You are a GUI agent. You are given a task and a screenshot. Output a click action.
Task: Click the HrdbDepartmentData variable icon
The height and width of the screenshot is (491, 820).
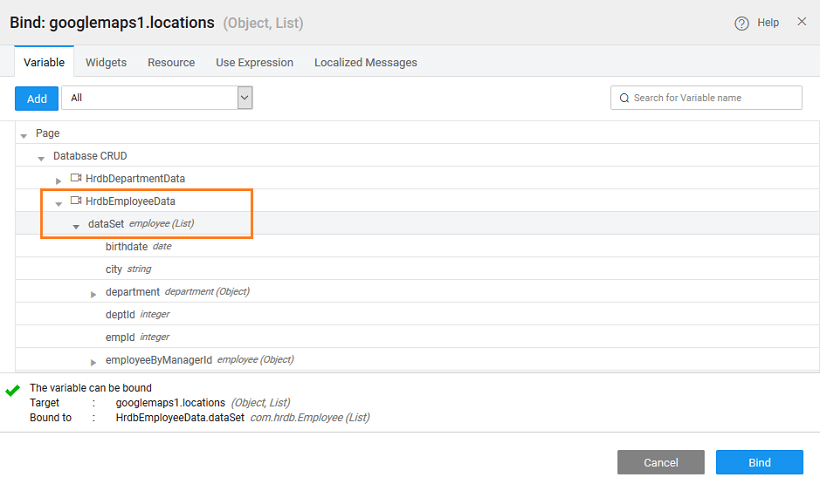click(x=76, y=178)
